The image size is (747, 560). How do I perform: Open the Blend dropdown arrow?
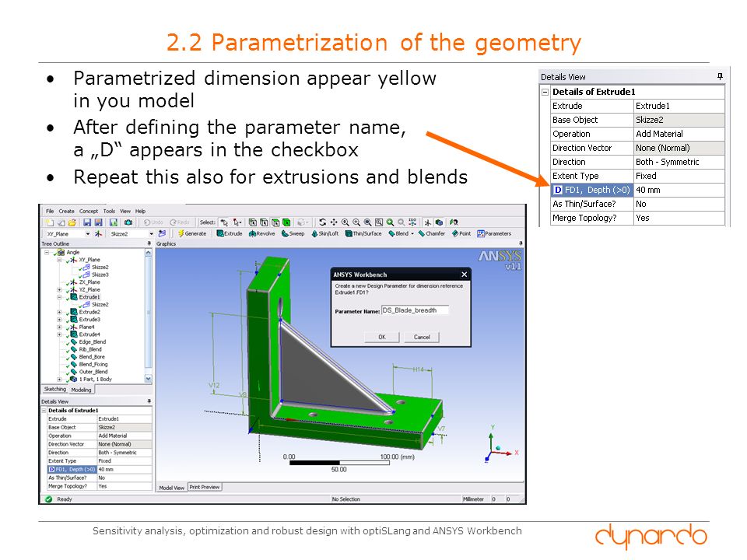412,234
